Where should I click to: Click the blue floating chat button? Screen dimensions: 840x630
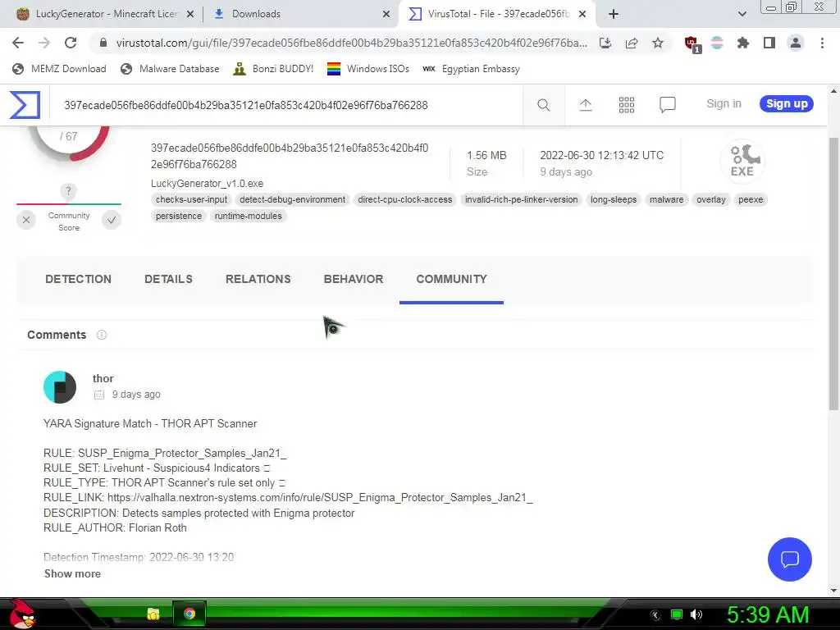click(790, 559)
